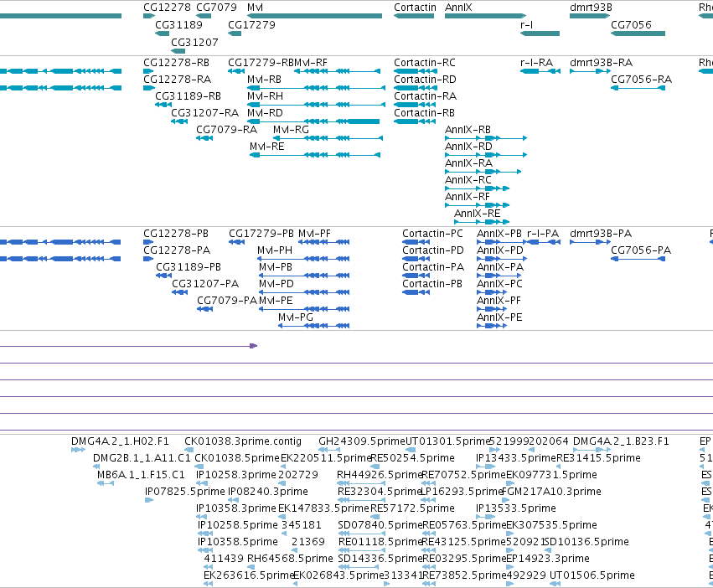Open the Cortactin-PC protein label
The height and width of the screenshot is (588, 713).
pos(432,234)
